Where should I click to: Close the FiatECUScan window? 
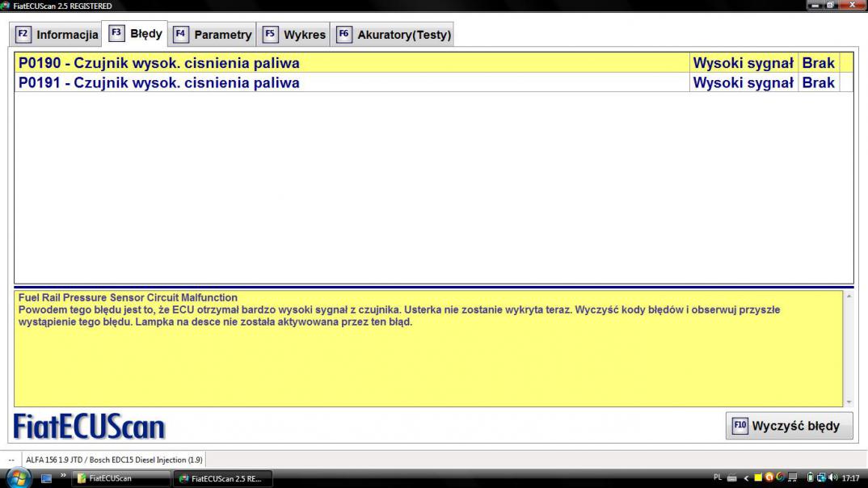click(x=852, y=5)
